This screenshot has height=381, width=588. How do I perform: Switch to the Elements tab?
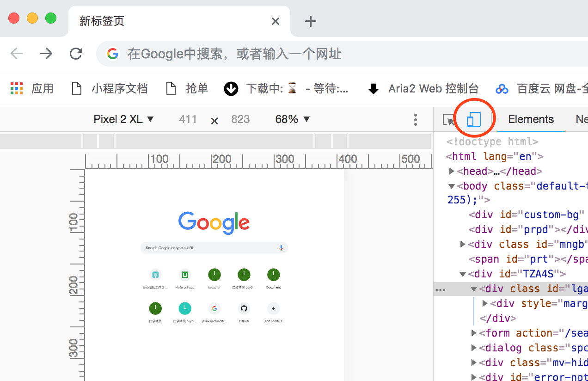(531, 119)
